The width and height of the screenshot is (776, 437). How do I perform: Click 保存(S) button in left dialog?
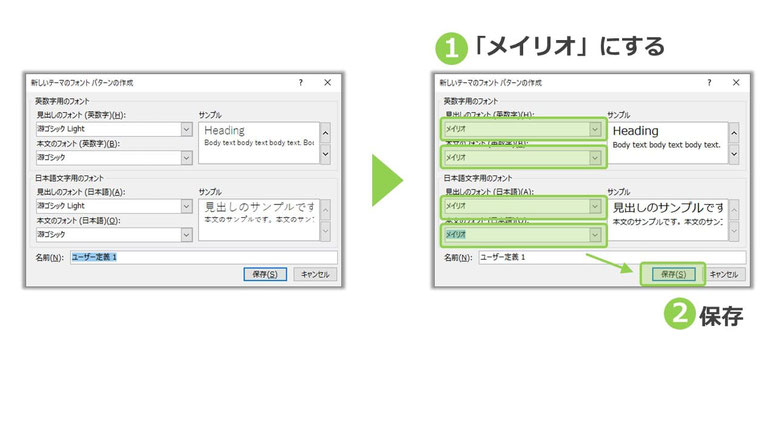(265, 274)
